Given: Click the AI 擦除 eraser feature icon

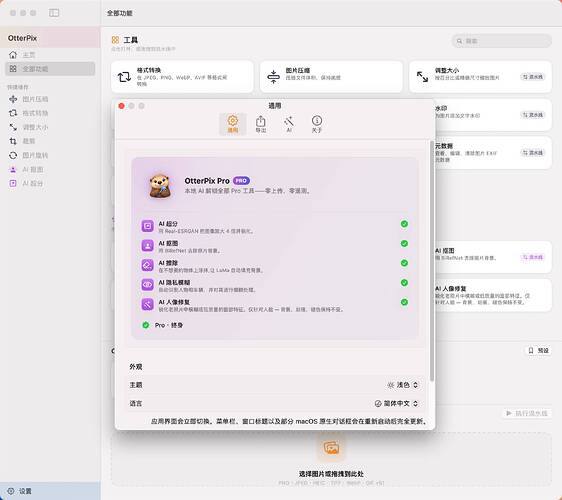Looking at the screenshot, I should [147, 265].
